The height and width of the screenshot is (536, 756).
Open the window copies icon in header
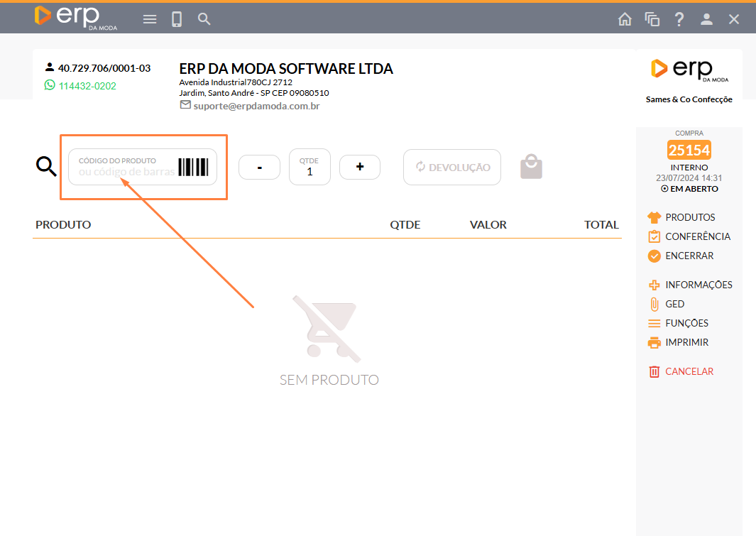[652, 19]
